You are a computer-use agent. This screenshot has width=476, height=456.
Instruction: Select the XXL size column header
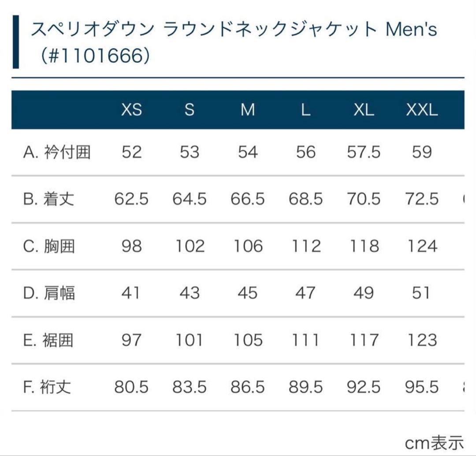tap(422, 110)
